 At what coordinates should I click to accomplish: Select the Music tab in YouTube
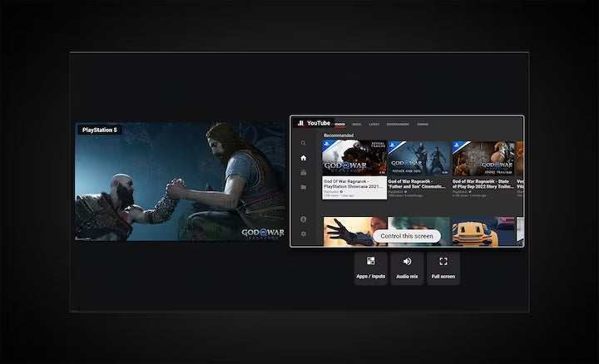point(356,124)
